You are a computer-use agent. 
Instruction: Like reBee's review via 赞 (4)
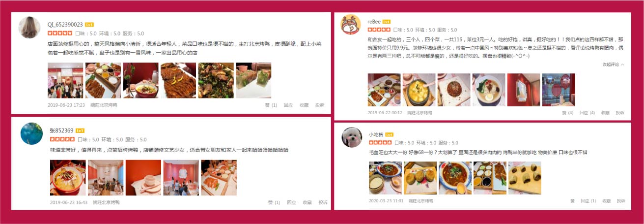567,113
